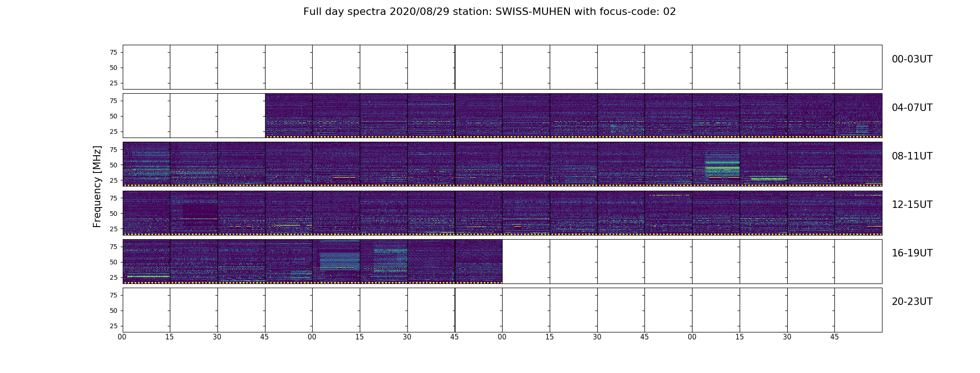Click the leftmost "00" time-axis tick label
The height and width of the screenshot is (373, 980).
pyautogui.click(x=122, y=337)
